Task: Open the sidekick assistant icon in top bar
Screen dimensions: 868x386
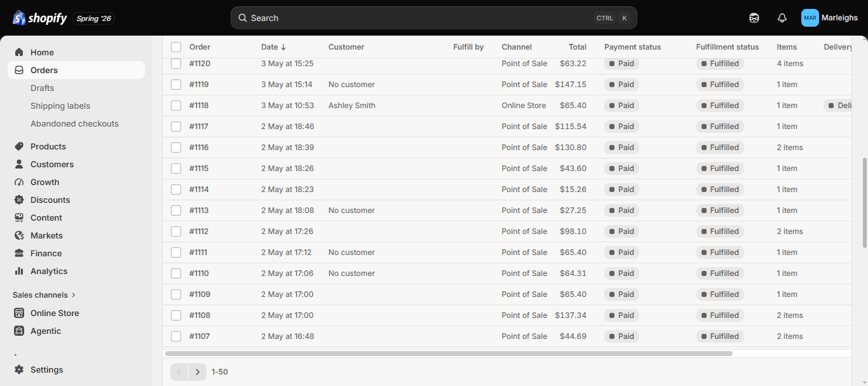Action: [x=754, y=18]
